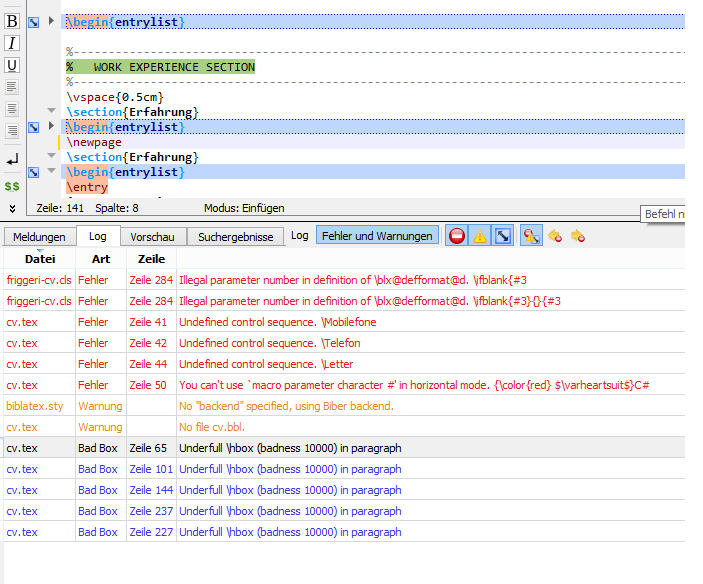703x584 pixels.
Task: Select the biblatex.sty backend warning row
Action: (344, 406)
